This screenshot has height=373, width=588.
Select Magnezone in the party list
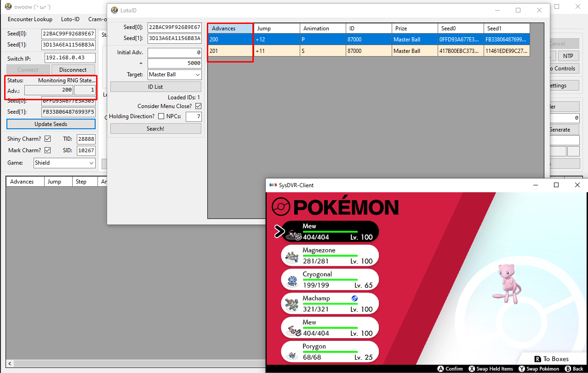[330, 255]
